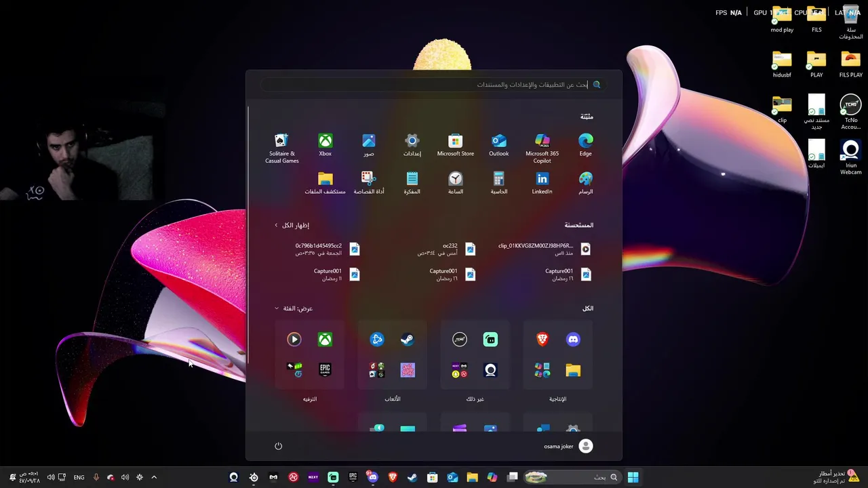Click the Start menu search field

point(434,85)
